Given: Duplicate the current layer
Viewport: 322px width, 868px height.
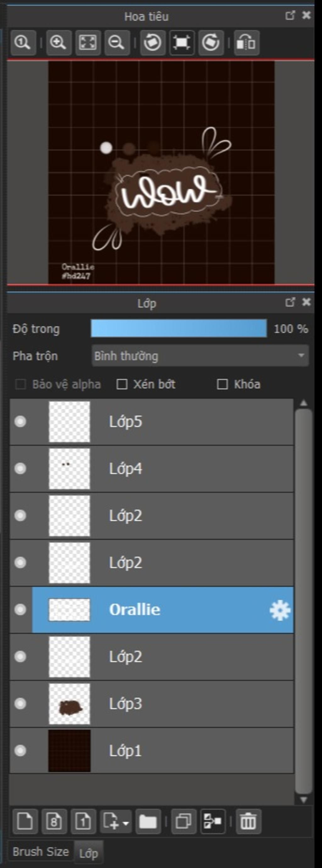Looking at the screenshot, I should 183,821.
